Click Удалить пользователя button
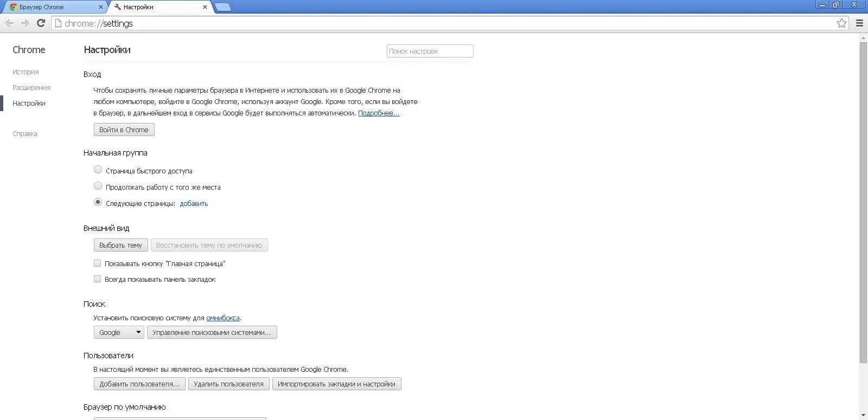The image size is (868, 420). pos(228,384)
